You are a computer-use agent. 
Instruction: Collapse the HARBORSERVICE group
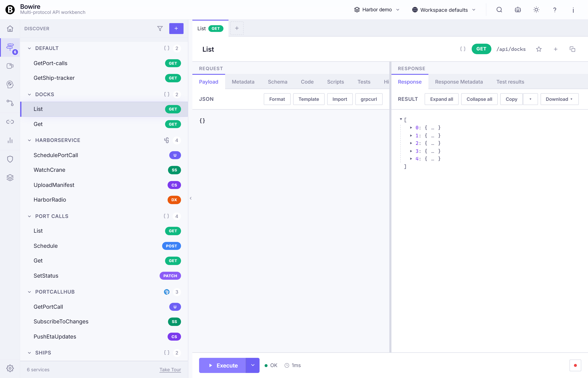click(x=29, y=140)
